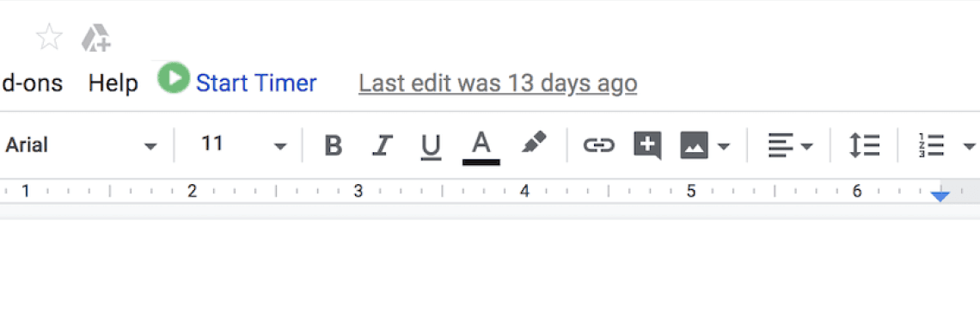Expand the text alignment dropdown

pos(789,145)
